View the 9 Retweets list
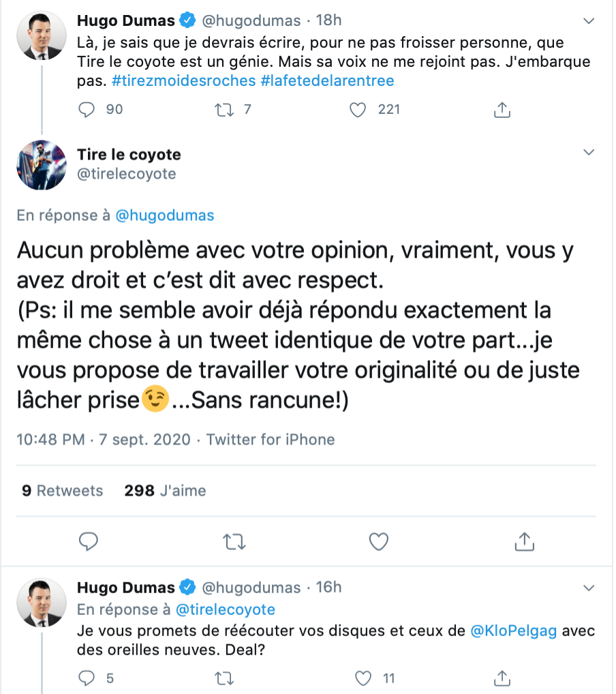Image resolution: width=616 pixels, height=694 pixels. [x=63, y=490]
